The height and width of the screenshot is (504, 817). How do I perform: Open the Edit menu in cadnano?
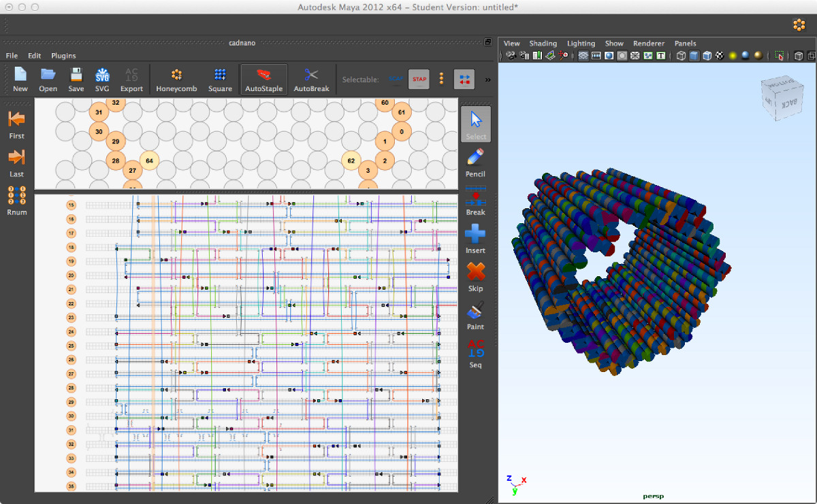(x=34, y=56)
